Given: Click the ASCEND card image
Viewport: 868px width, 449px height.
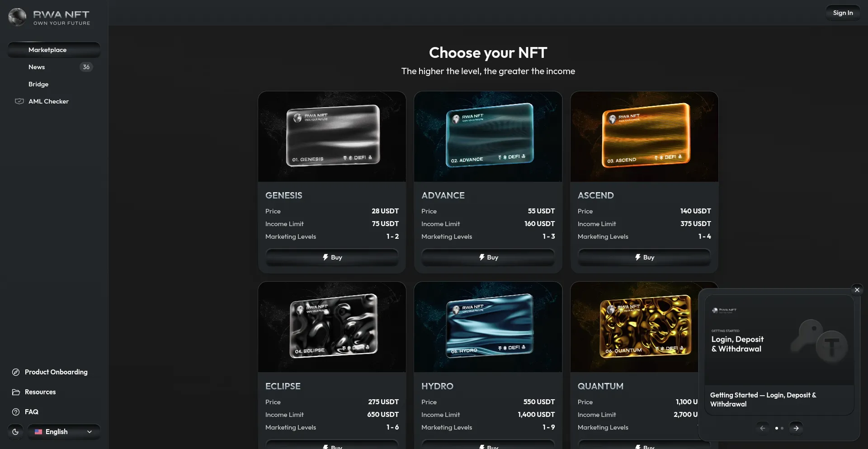Looking at the screenshot, I should coord(644,137).
